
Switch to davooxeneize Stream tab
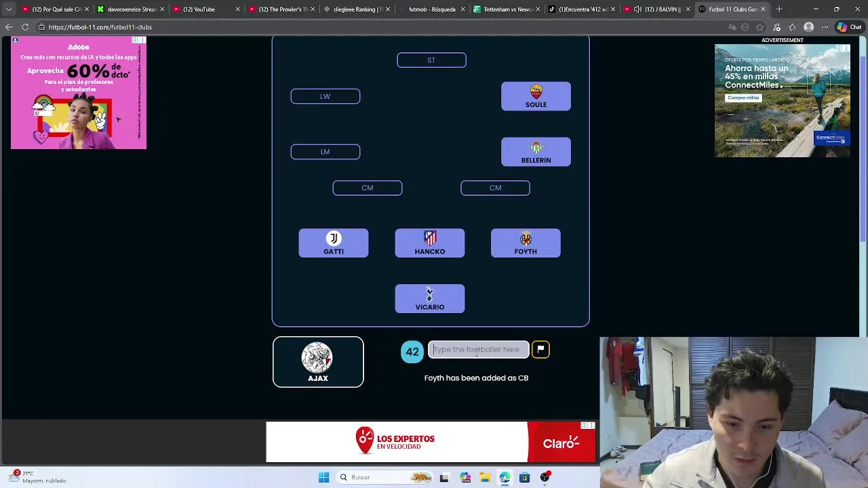point(131,9)
